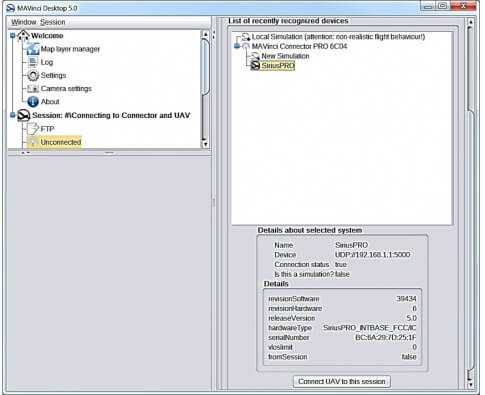Click left tree scrollbar down arrow
This screenshot has height=395, width=485.
click(205, 144)
